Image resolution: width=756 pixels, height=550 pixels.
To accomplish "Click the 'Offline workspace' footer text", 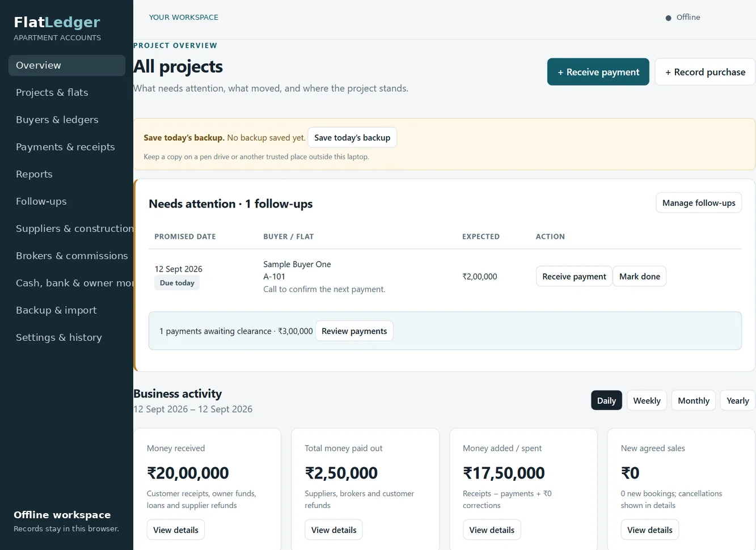I will coord(62,515).
